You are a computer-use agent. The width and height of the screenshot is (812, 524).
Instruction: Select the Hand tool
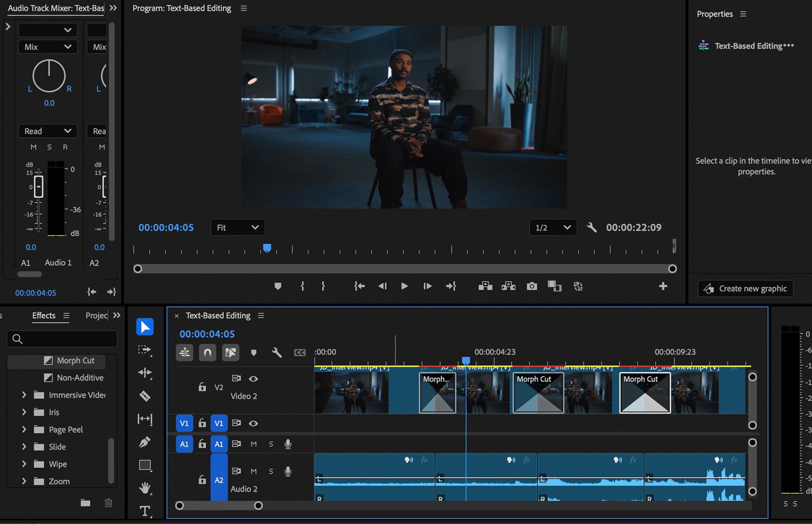(145, 488)
